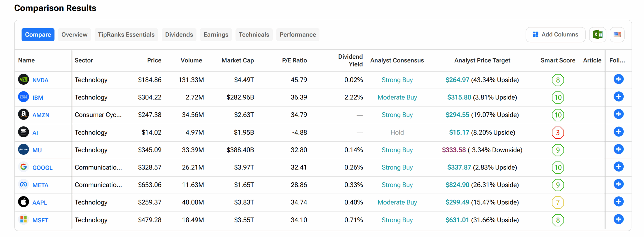Click the Smart Score 3 badge for AI
The width and height of the screenshot is (644, 237).
click(557, 132)
